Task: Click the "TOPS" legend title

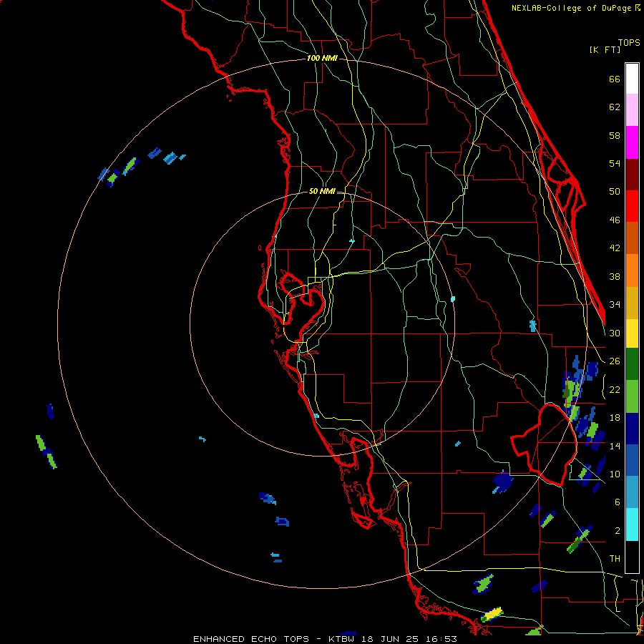Action: [x=629, y=42]
